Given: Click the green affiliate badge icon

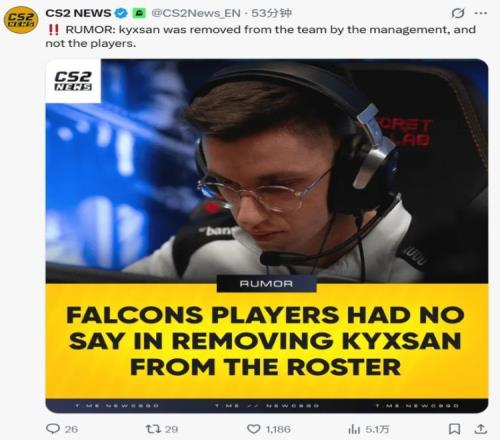Looking at the screenshot, I should (x=139, y=13).
